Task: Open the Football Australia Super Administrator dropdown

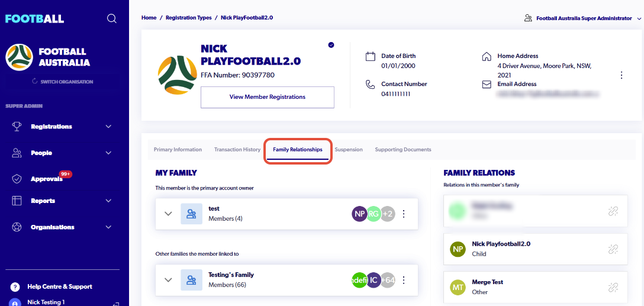Action: coord(583,18)
